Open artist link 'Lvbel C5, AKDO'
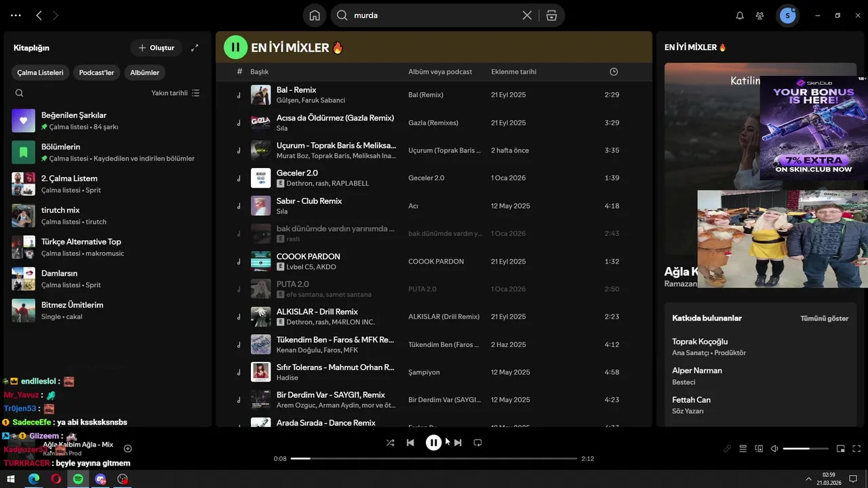868x488 pixels. coord(311,267)
